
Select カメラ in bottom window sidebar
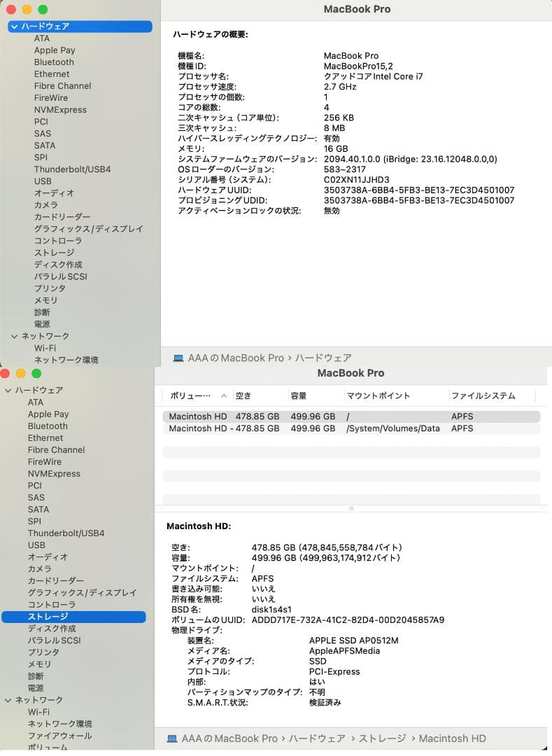(39, 569)
